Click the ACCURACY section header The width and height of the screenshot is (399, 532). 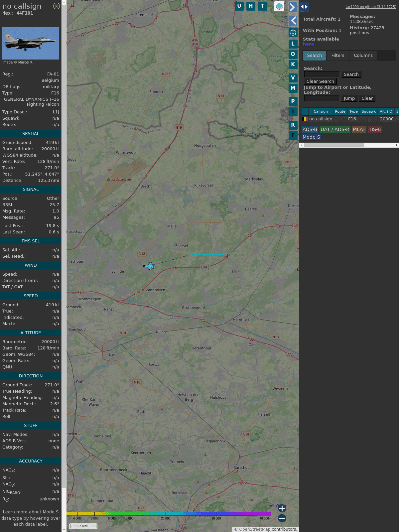(x=31, y=461)
